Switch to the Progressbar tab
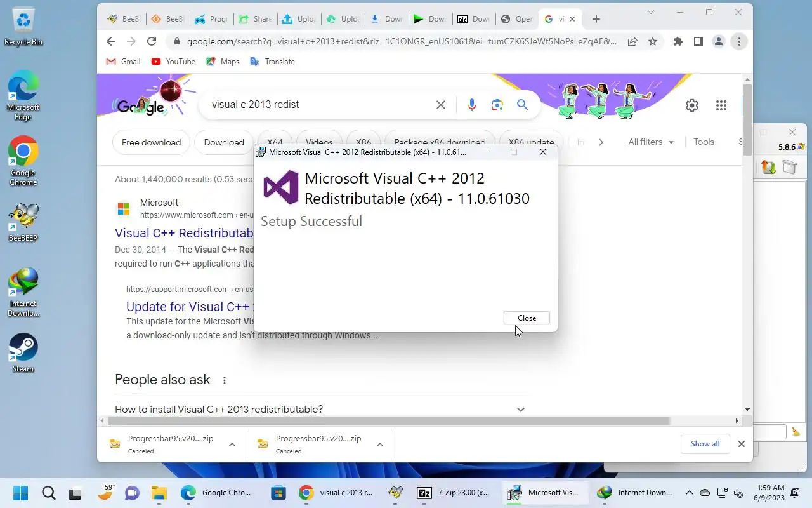 [211, 19]
